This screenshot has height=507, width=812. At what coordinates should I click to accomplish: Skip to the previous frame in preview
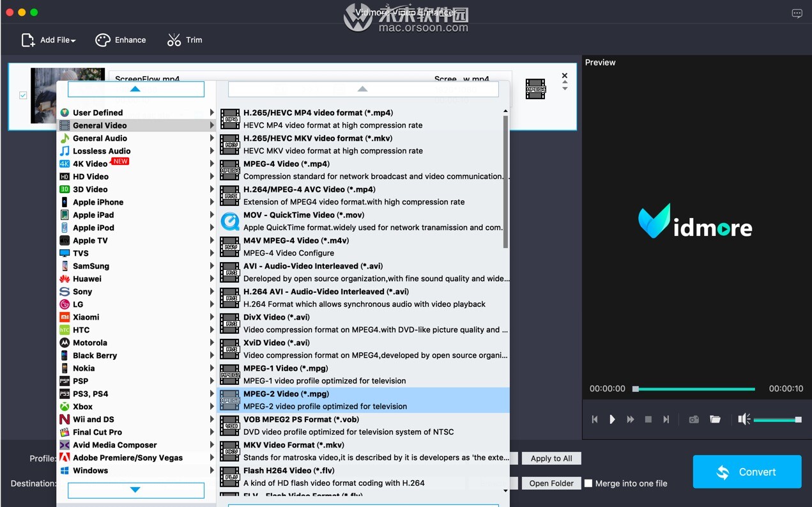(x=595, y=419)
